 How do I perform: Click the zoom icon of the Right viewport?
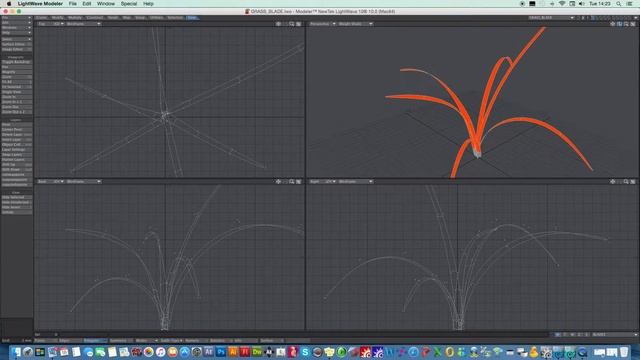pos(626,182)
